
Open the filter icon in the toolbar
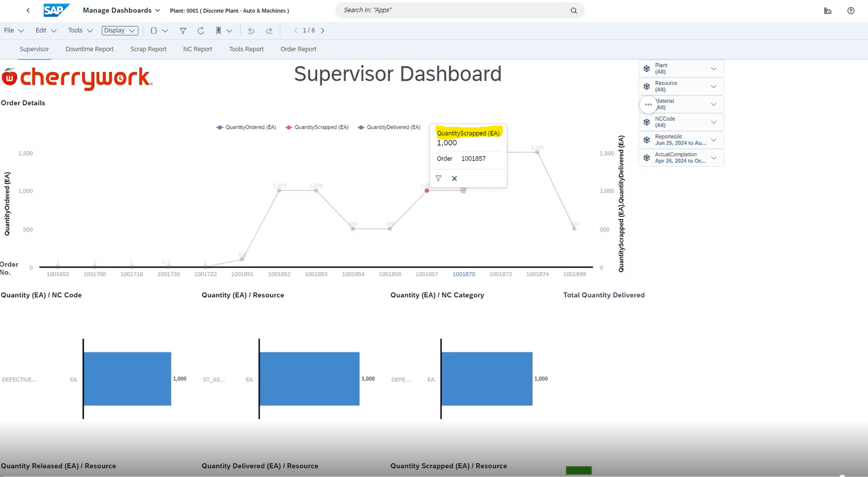[x=183, y=31]
